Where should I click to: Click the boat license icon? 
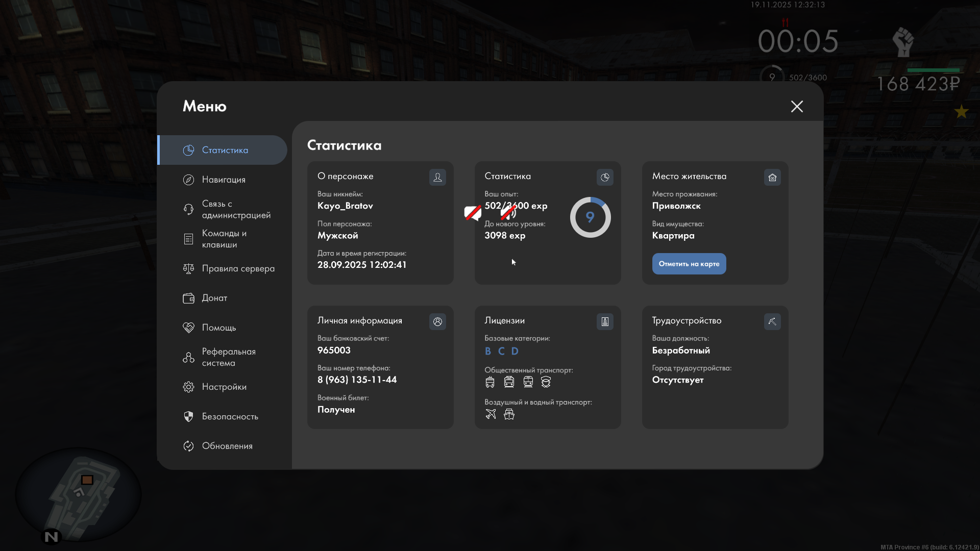pos(509,414)
